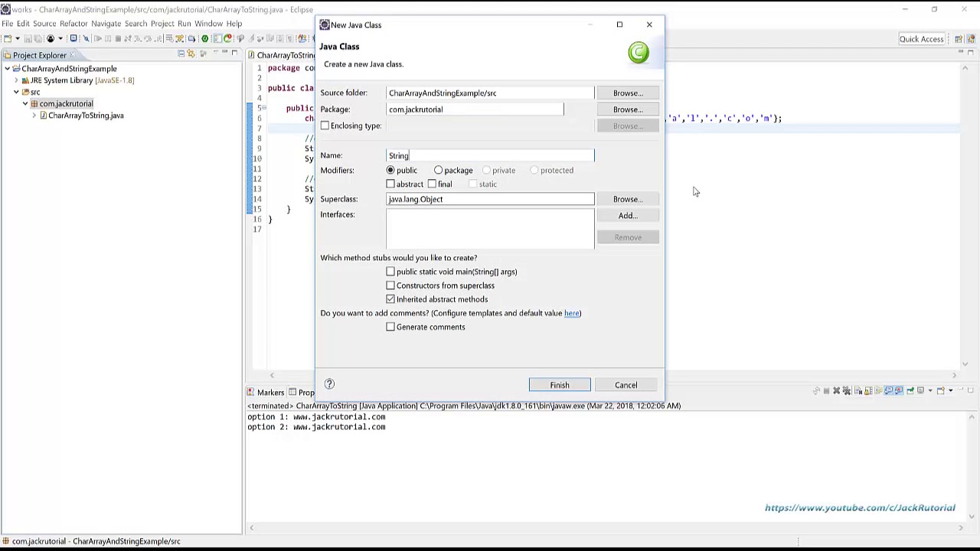The image size is (980, 551).
Task: Click Remove All Terminated Launches console icon
Action: point(847,391)
